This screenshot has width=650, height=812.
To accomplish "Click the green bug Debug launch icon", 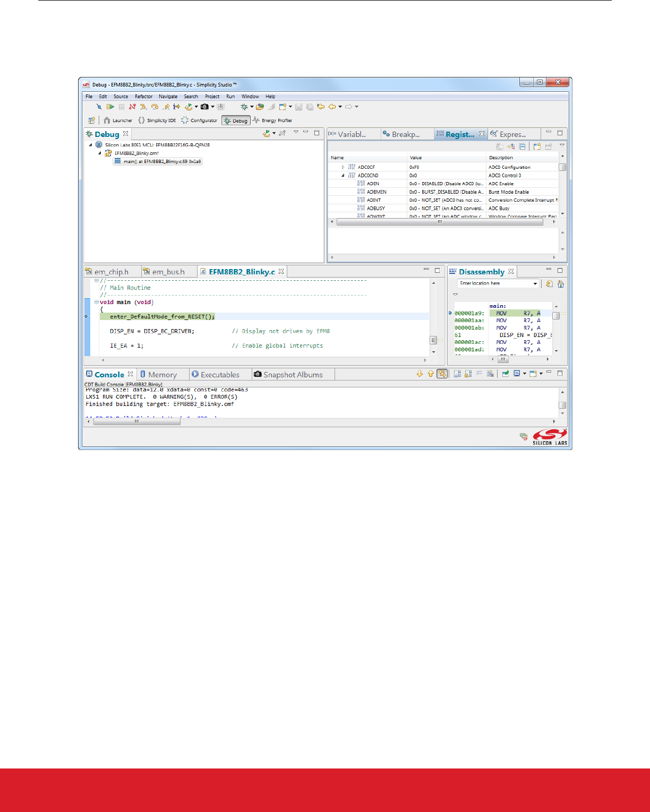I will [244, 107].
